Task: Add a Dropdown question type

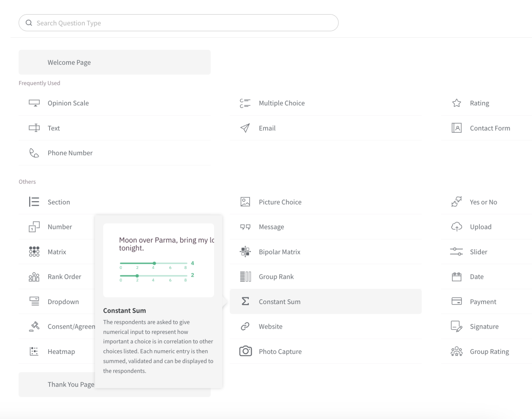Action: [x=63, y=302]
